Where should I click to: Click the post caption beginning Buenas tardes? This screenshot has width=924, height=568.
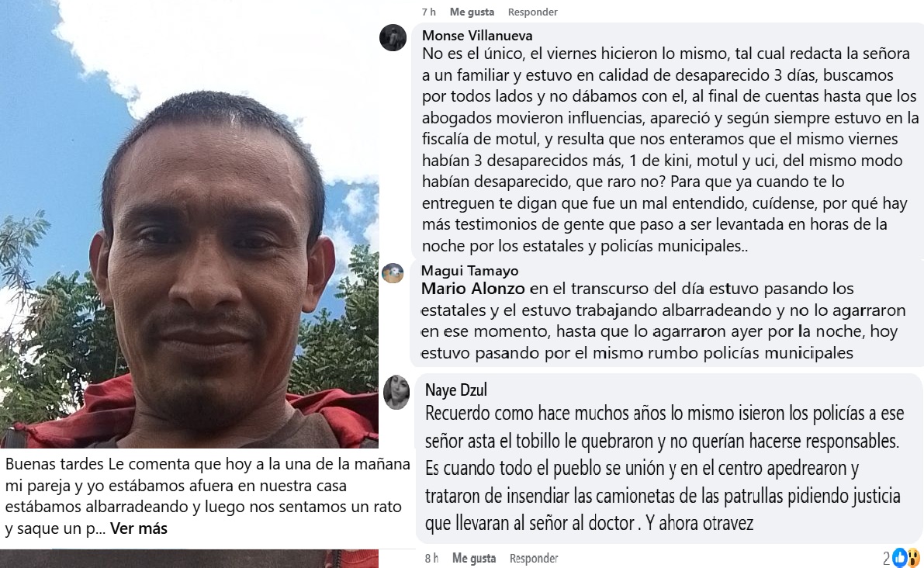207,496
